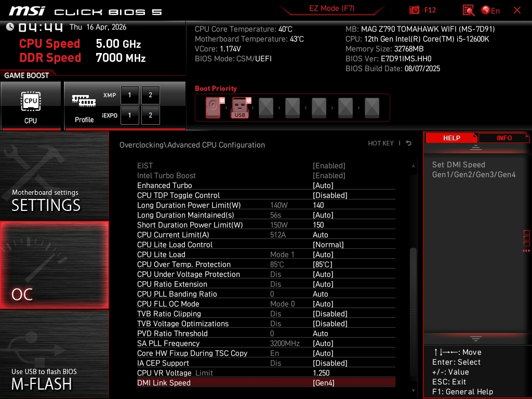This screenshot has width=532, height=399.
Task: Open the OC overclocking section
Action: tap(54, 265)
